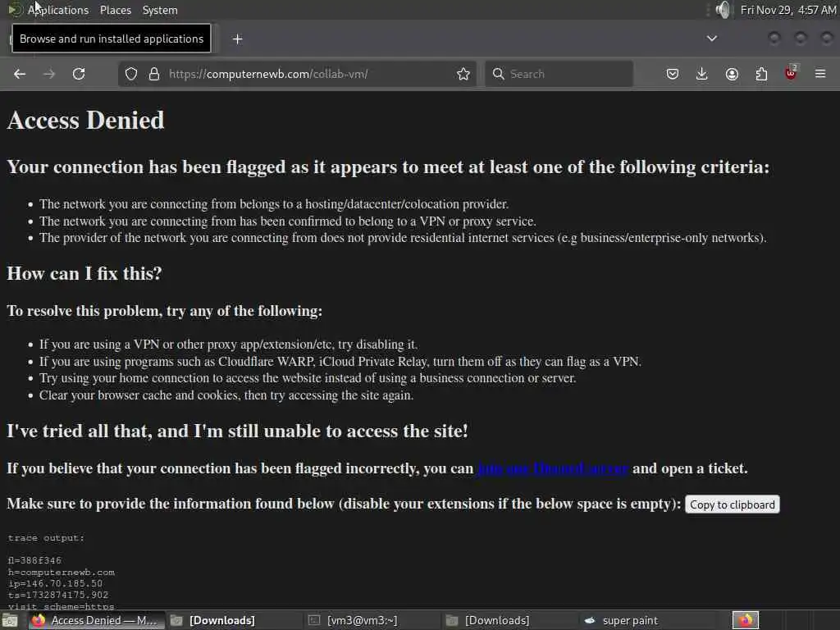Click the Copy to clipboard button
The height and width of the screenshot is (630, 840).
click(733, 504)
